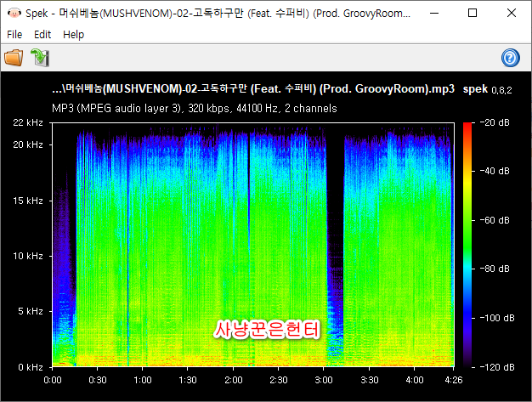This screenshot has width=532, height=402.
Task: Click the 3:00 time axis label
Action: 324,380
